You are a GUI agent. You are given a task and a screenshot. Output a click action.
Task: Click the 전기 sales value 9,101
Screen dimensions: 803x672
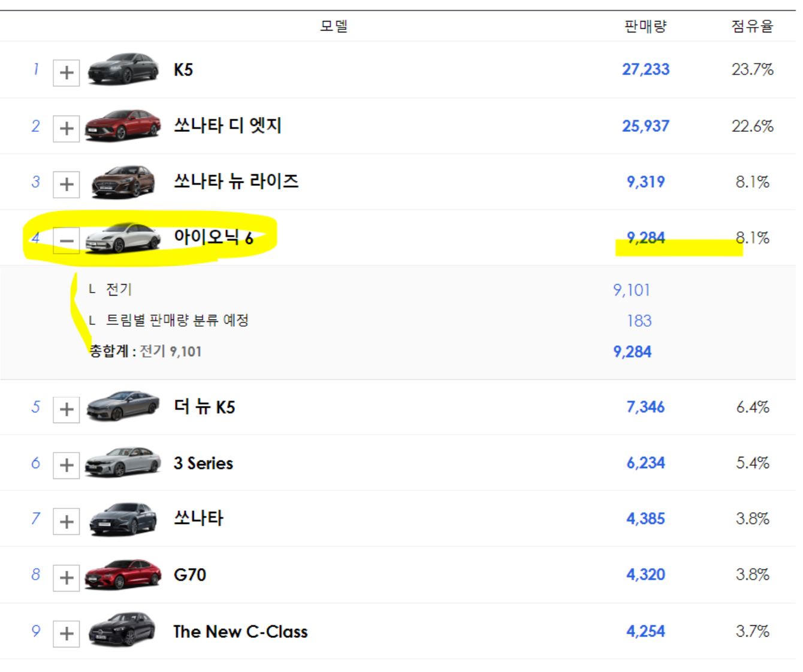[632, 290]
